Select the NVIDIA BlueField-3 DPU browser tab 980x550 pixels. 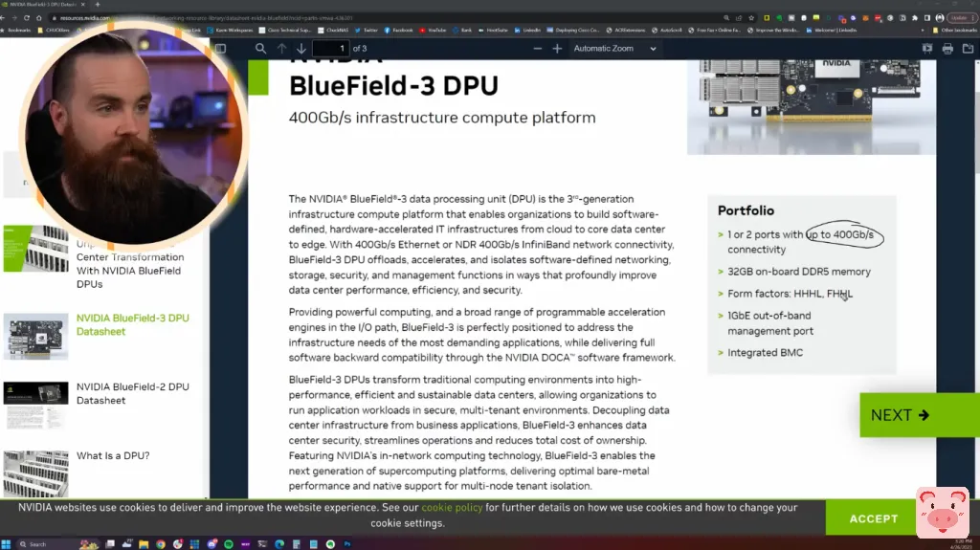(42, 5)
